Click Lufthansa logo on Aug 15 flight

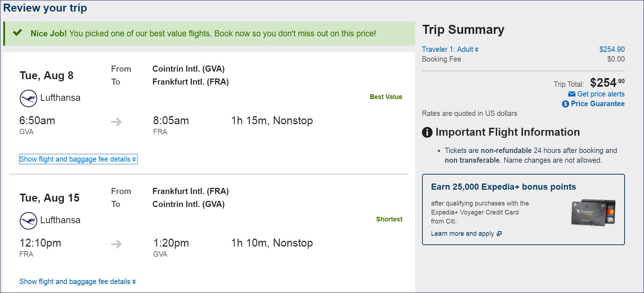coord(28,221)
